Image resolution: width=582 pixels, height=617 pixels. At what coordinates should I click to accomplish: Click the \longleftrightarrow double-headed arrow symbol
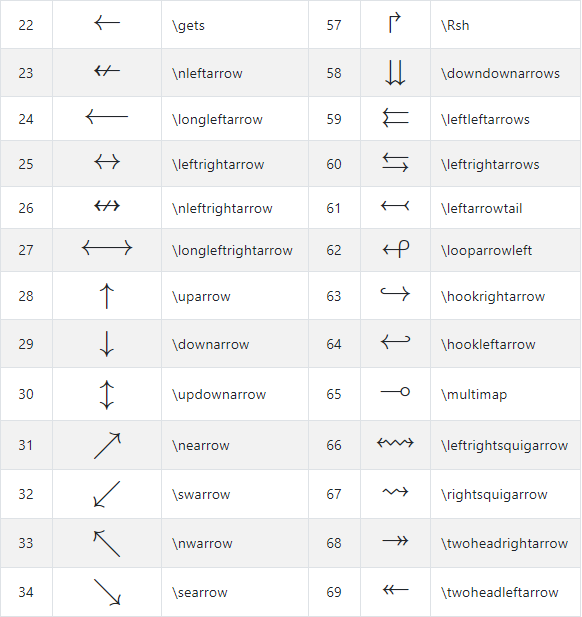[x=107, y=248]
